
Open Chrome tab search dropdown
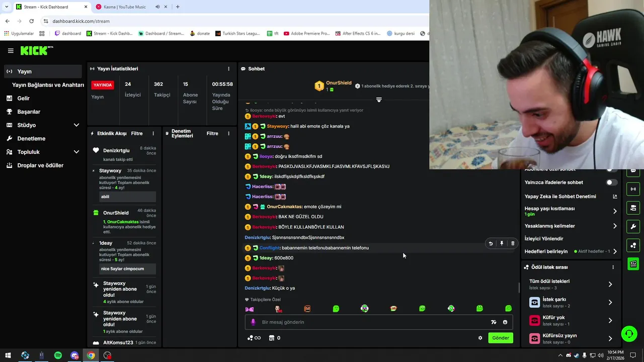7,7
